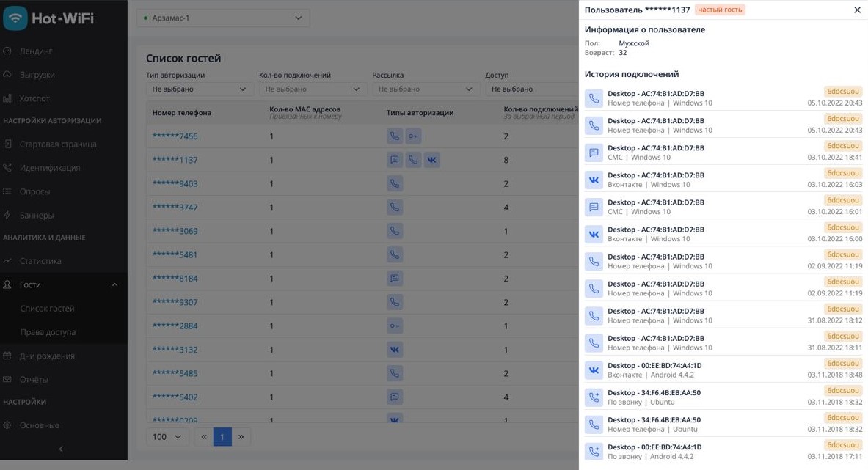Screen dimensions: 868x470
Task: Open Опросы in the sidebar
Action: pyautogui.click(x=35, y=192)
